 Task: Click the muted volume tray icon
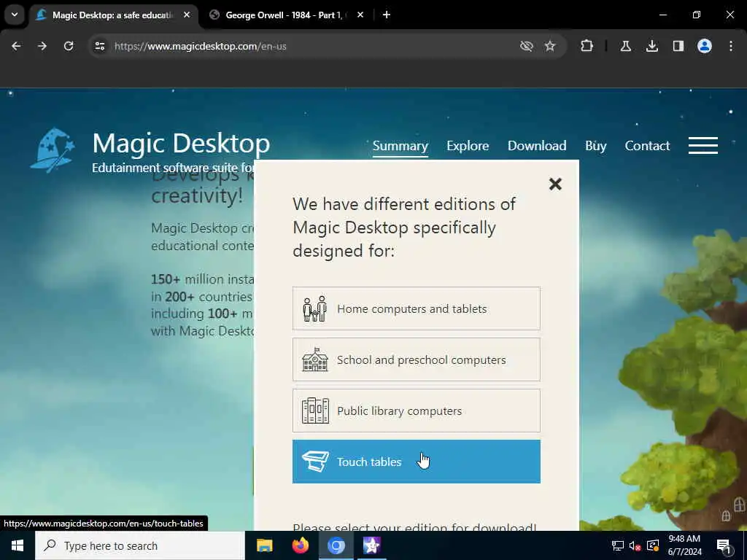(635, 545)
